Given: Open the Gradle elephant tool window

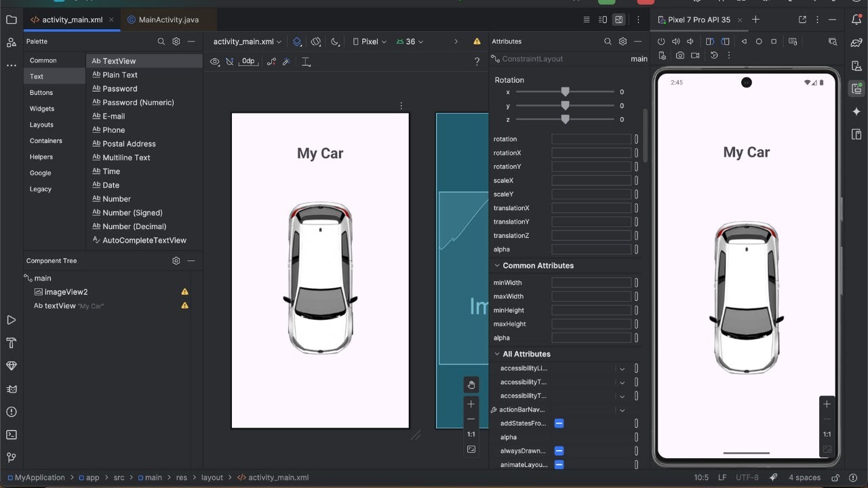Looking at the screenshot, I should [x=856, y=43].
